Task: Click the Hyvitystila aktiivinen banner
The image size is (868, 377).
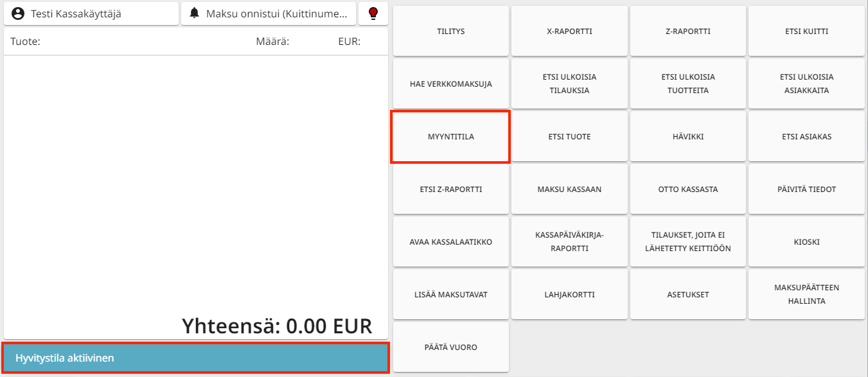Action: (x=196, y=358)
